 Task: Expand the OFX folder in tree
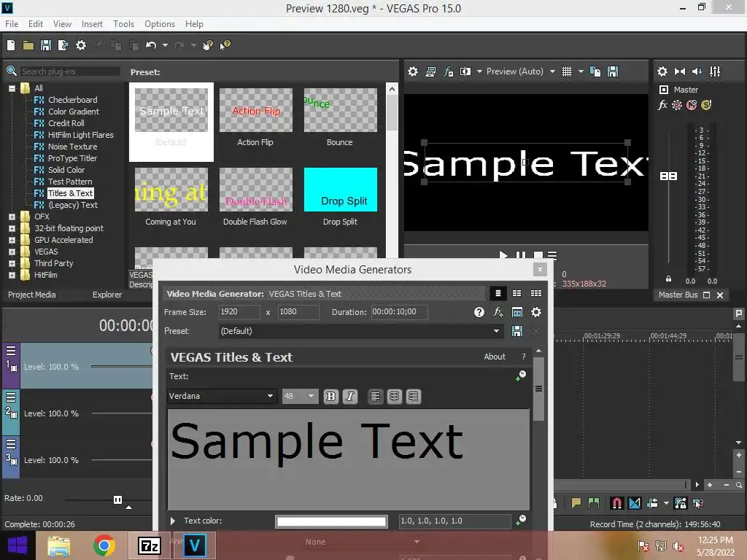pos(12,217)
